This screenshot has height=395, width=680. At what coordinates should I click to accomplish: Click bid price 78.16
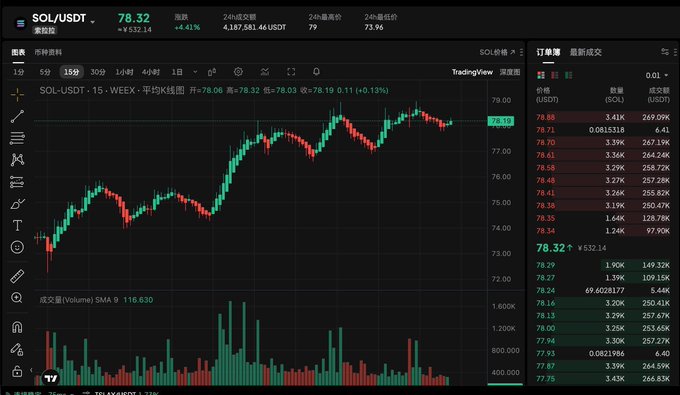(546, 303)
